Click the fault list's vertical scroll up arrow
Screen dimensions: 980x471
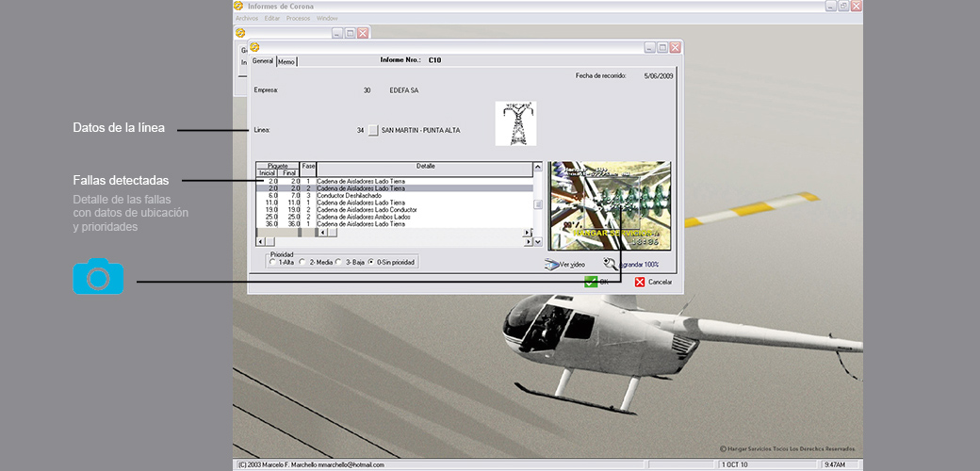pyautogui.click(x=537, y=166)
